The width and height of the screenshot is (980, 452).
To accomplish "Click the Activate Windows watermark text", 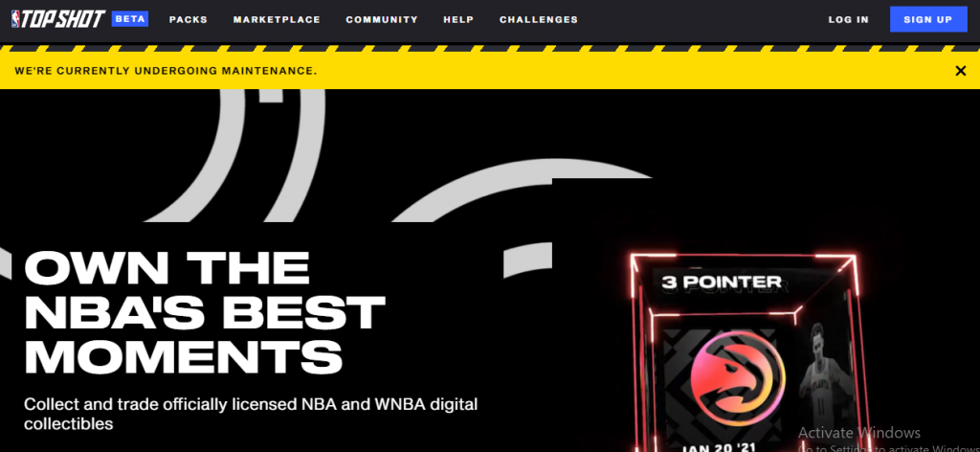I will tap(858, 433).
